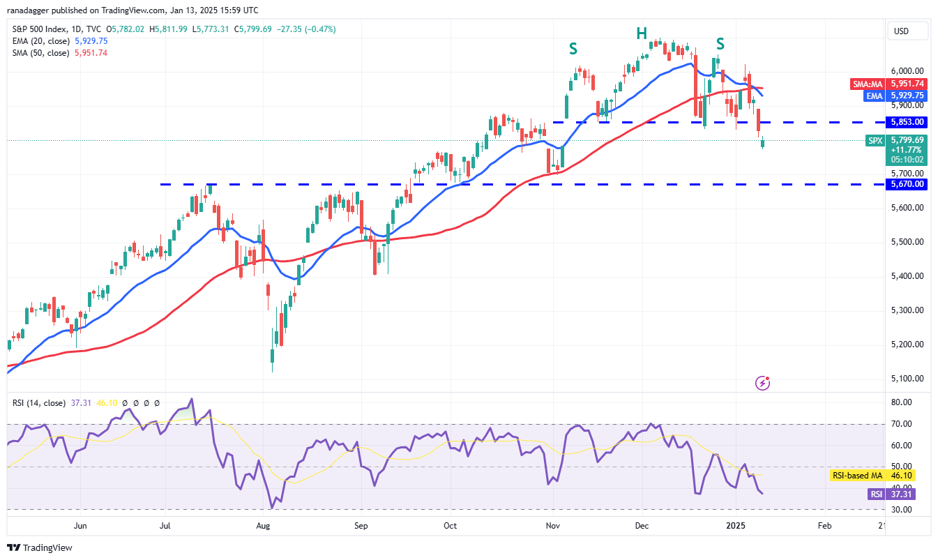The width and height of the screenshot is (938, 560).
Task: Click the Feb label on time axis
Action: (824, 526)
